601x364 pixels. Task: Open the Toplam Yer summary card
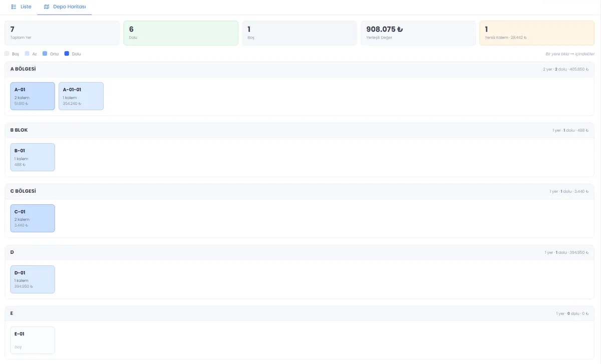(62, 33)
